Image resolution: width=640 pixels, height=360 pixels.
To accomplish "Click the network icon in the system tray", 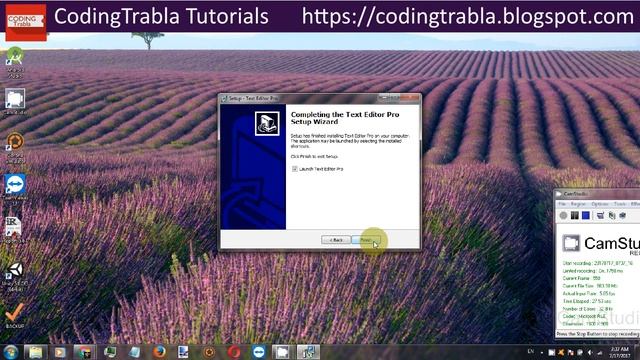I will click(x=600, y=352).
